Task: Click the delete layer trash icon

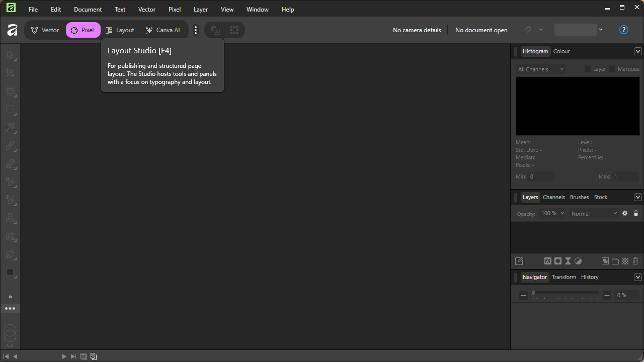Action: tap(635, 261)
